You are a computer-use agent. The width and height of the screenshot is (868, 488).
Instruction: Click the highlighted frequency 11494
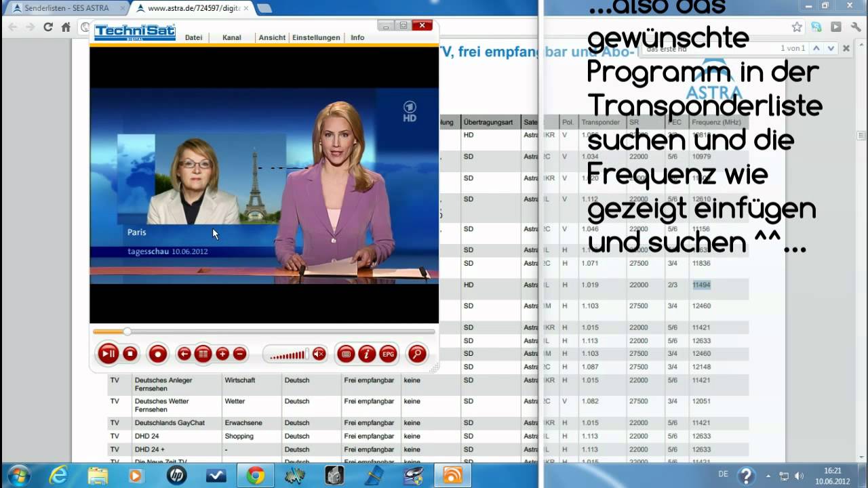click(x=701, y=285)
